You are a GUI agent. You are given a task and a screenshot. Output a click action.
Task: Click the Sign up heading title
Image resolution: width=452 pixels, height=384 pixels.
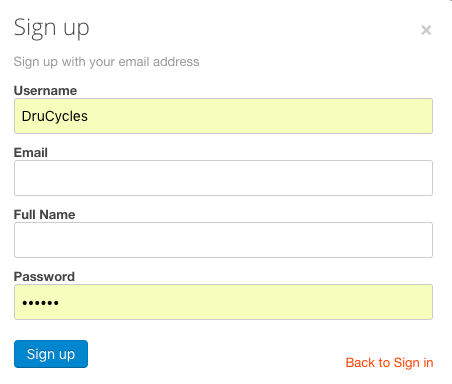tap(52, 28)
